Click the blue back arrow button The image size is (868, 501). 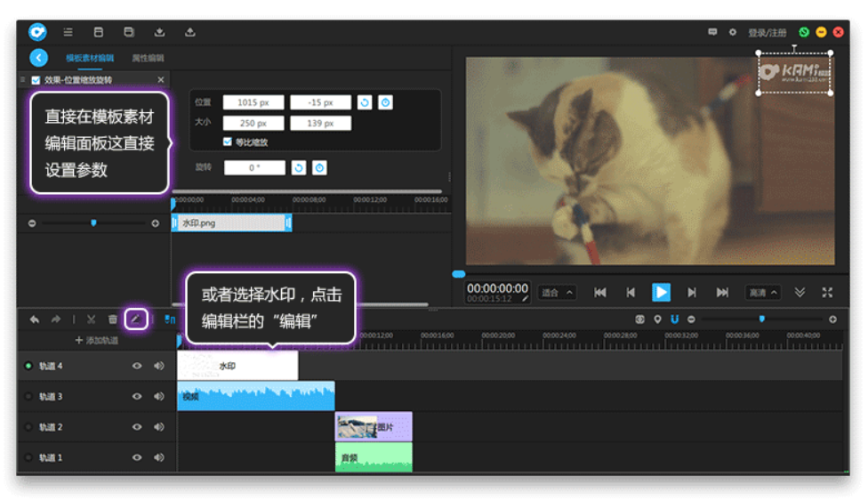tap(38, 58)
